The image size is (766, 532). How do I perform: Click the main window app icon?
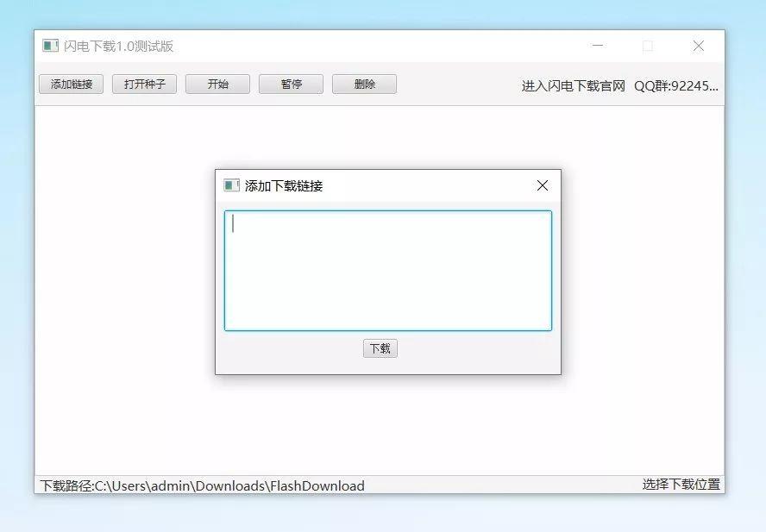point(50,46)
